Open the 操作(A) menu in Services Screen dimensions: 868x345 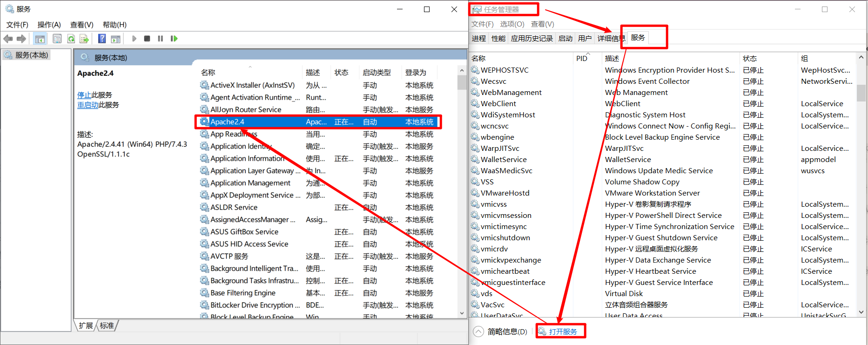coord(49,25)
